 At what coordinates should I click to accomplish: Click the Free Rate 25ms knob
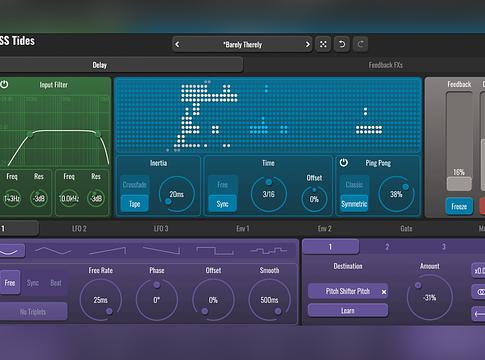100,300
